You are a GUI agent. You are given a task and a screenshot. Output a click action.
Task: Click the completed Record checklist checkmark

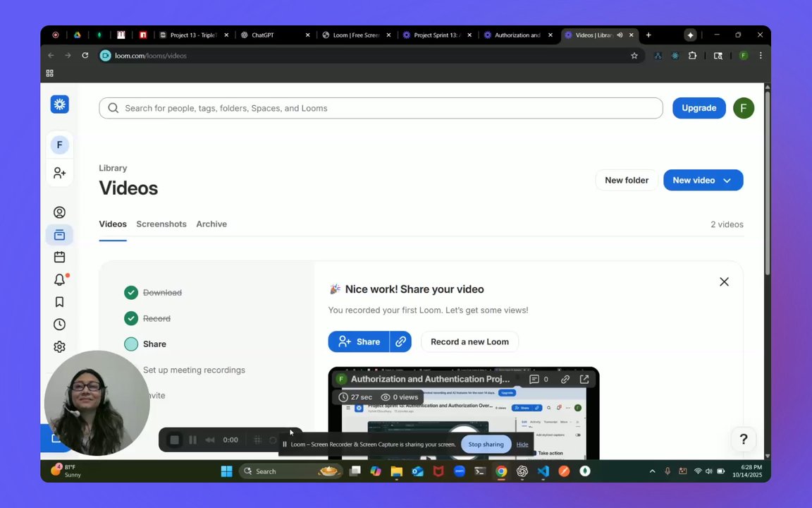(131, 318)
